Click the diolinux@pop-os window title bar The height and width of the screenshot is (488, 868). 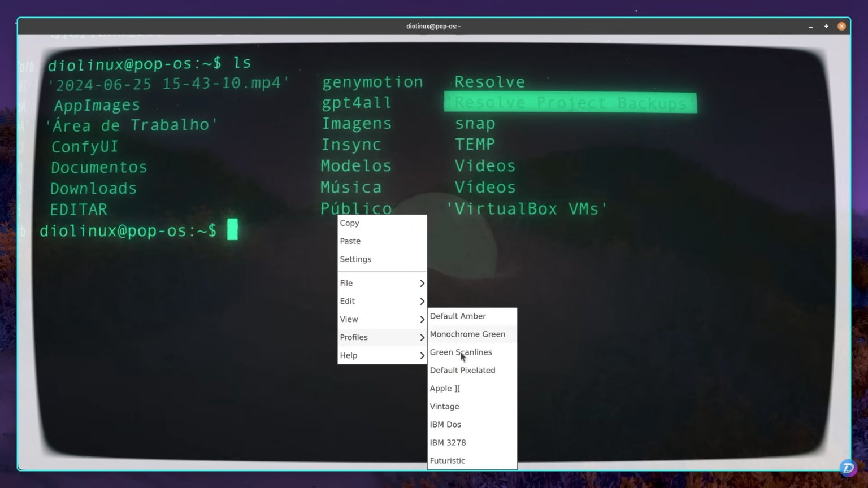(x=433, y=26)
